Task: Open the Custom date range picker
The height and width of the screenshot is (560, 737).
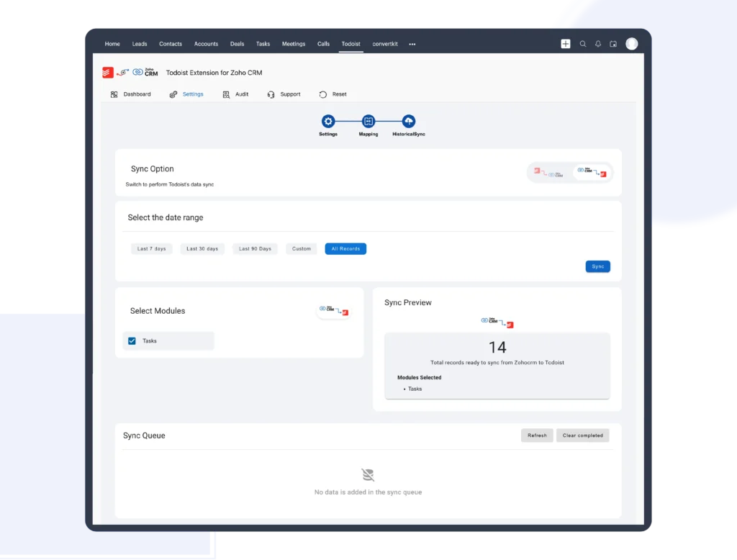Action: (x=301, y=248)
